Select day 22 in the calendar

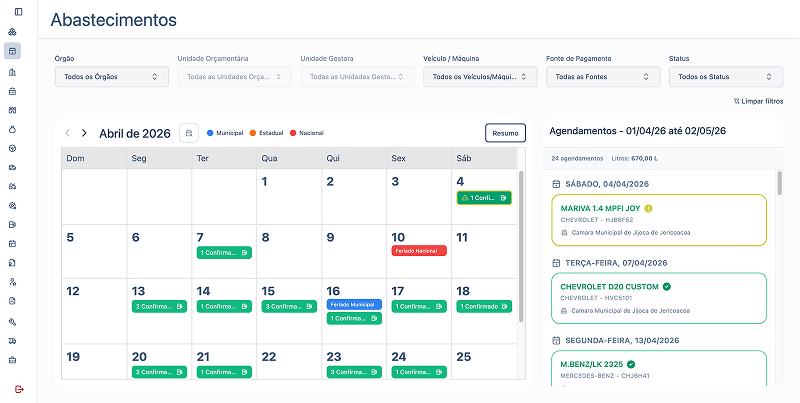coord(289,362)
